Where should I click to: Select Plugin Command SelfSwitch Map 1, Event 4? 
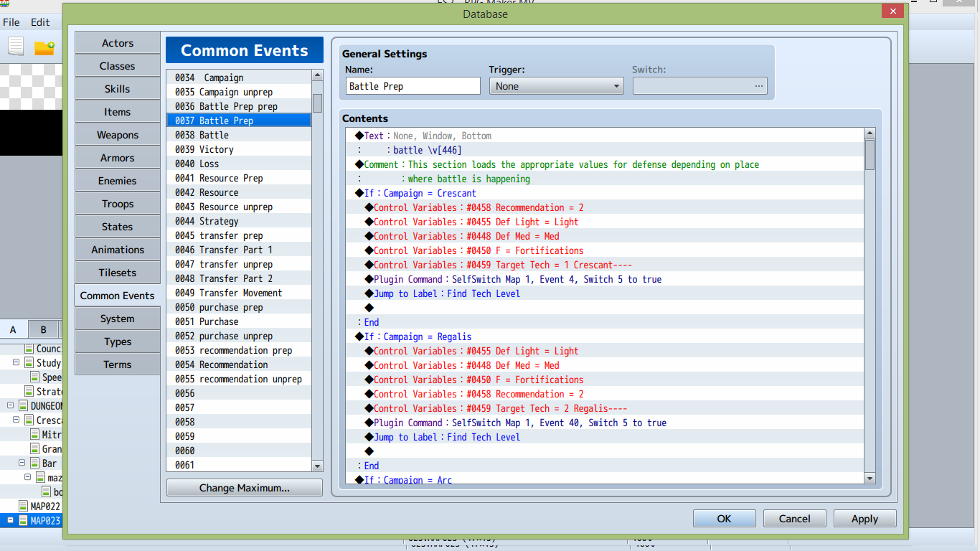(x=605, y=279)
